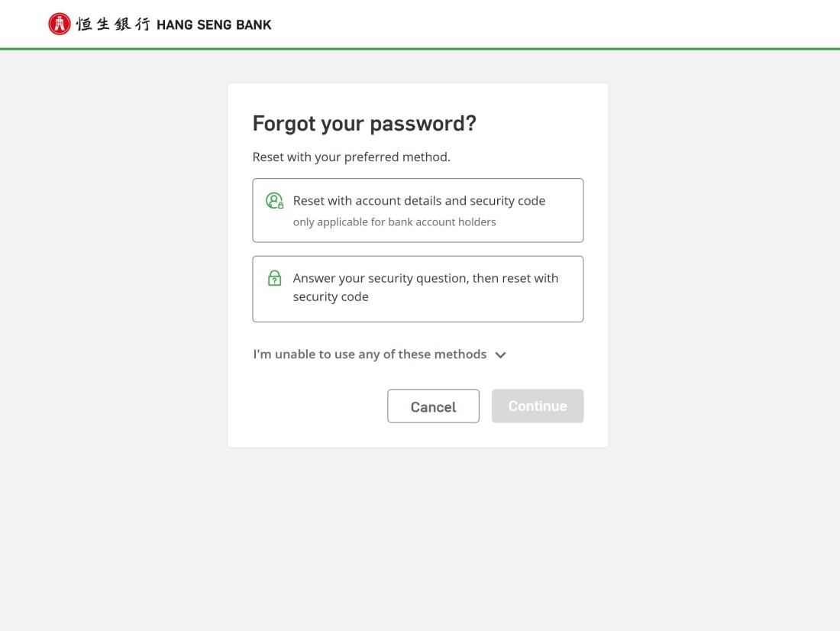Click the Chinese 恒生銀行 wordmark

pyautogui.click(x=113, y=24)
